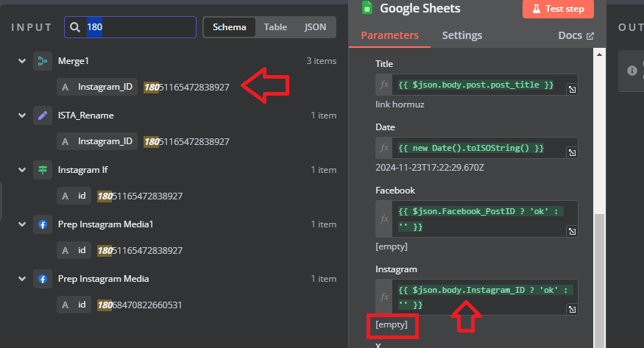Click the Test step button
The width and height of the screenshot is (644, 348).
point(558,9)
